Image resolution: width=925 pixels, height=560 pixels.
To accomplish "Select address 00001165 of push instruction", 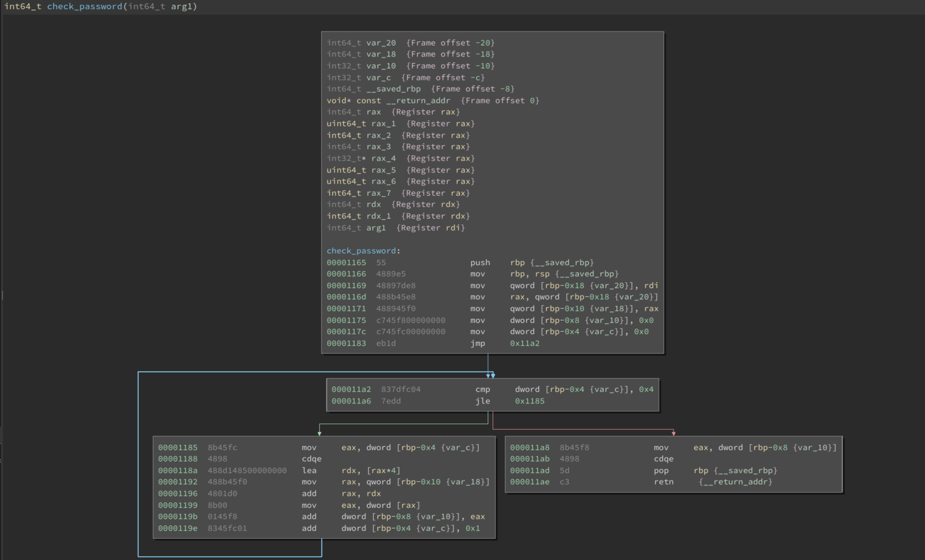I will point(346,263).
